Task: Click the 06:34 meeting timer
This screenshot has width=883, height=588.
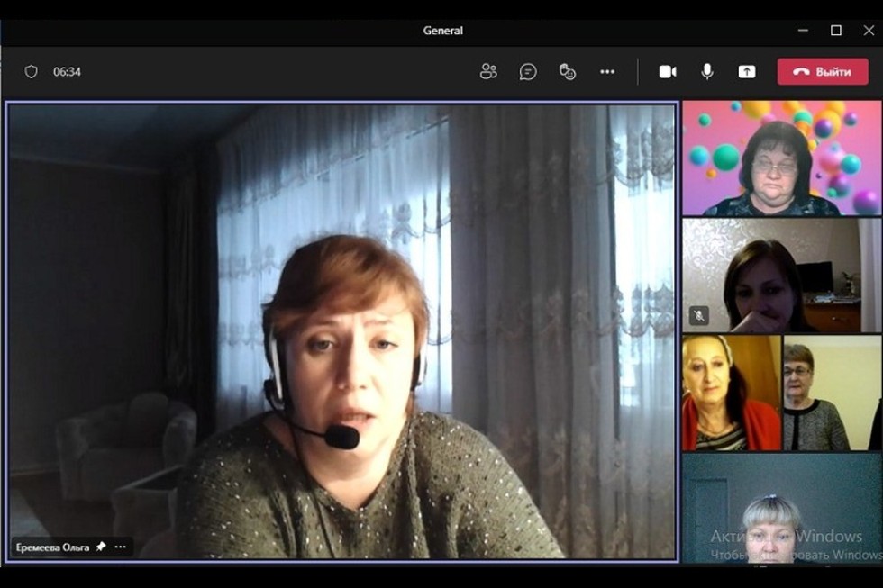Action: coord(67,72)
